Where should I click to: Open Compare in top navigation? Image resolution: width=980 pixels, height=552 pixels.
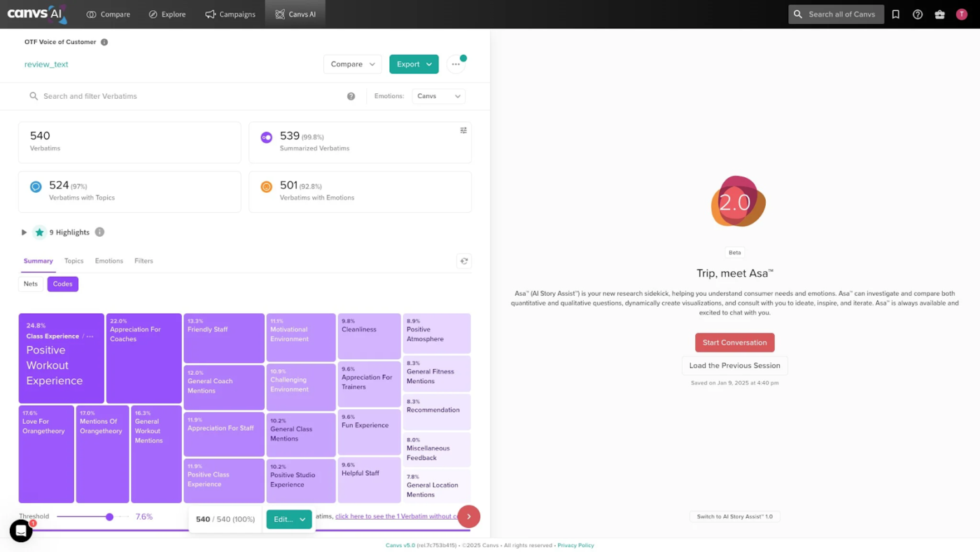click(x=108, y=14)
